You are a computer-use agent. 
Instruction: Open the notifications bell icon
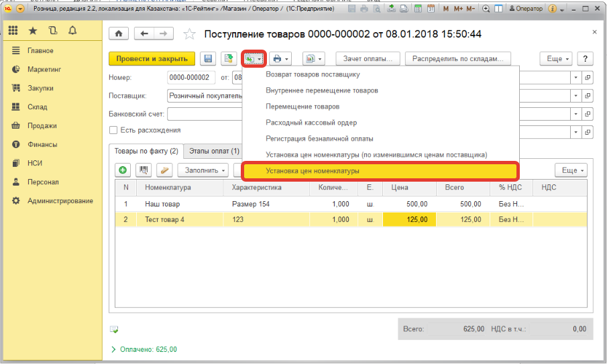pyautogui.click(x=72, y=32)
